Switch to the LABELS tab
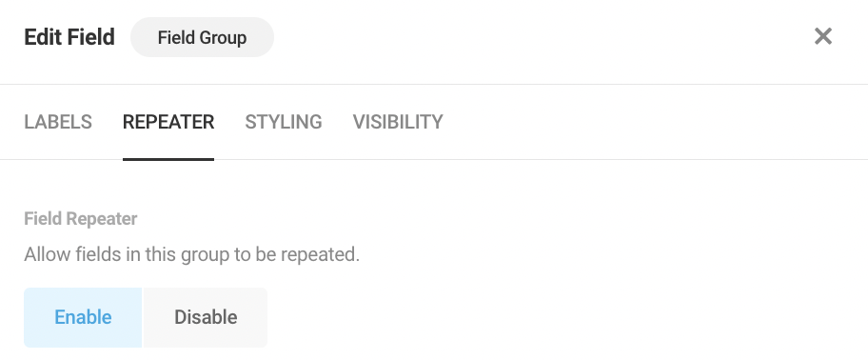868x360 pixels. [58, 122]
